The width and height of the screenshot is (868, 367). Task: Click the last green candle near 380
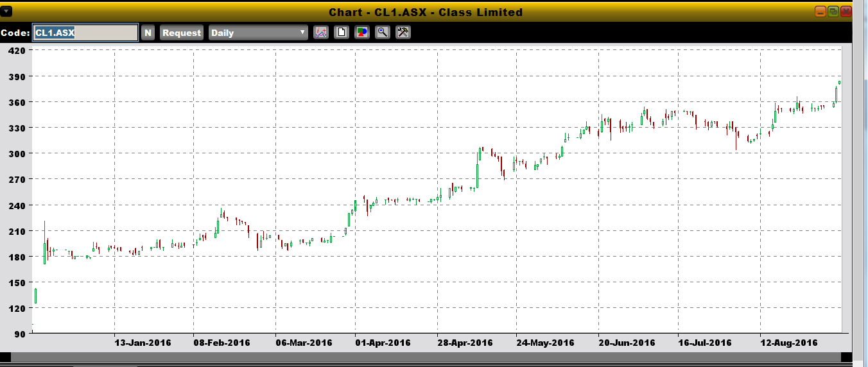coord(840,82)
